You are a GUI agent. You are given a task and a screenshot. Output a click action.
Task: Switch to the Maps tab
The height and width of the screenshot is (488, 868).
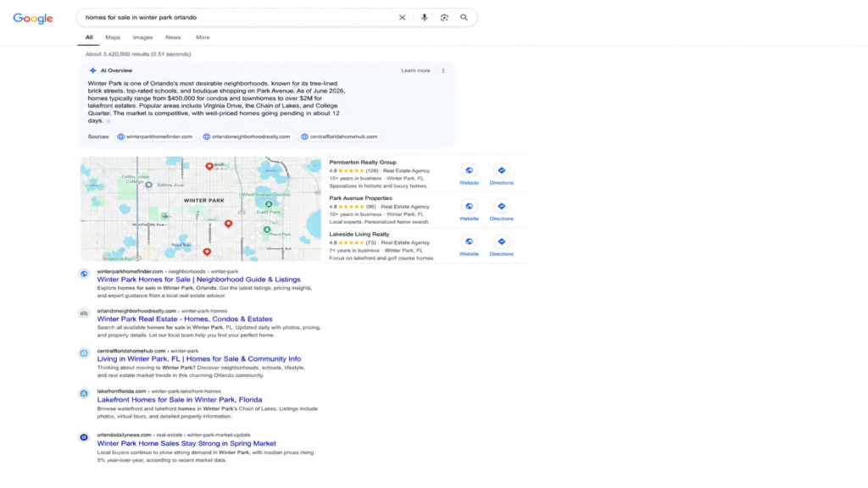[x=113, y=37]
